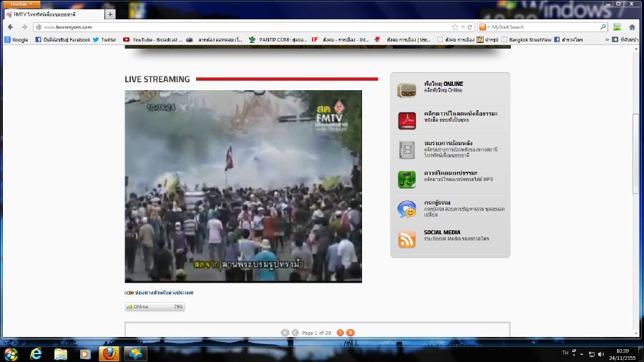
Task: Jump to last page orange double arrow
Action: [x=350, y=333]
